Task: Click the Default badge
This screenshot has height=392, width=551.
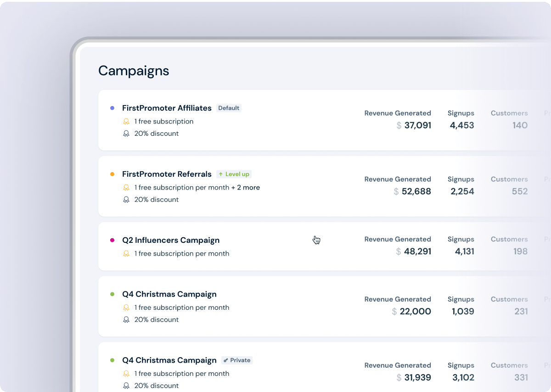Action: tap(229, 108)
